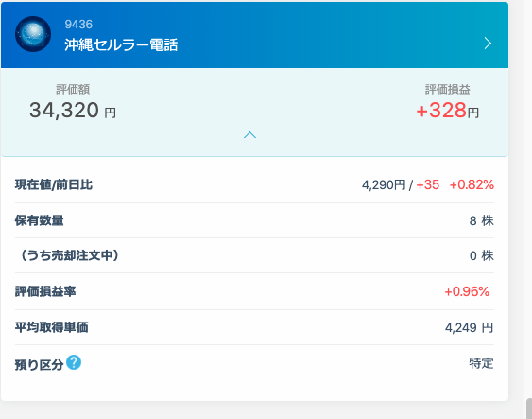532x419 pixels.
Task: Select the (うち売却注文中) row
Action: click(254, 255)
